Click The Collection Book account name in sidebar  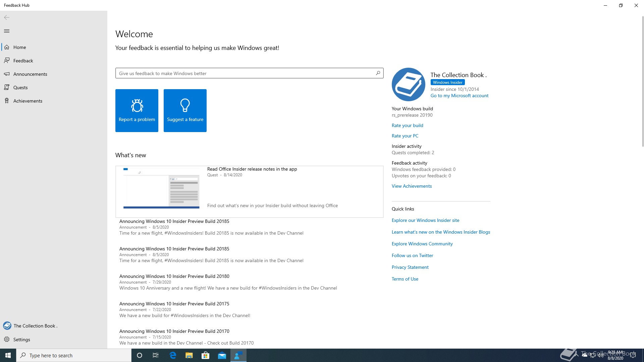(36, 326)
